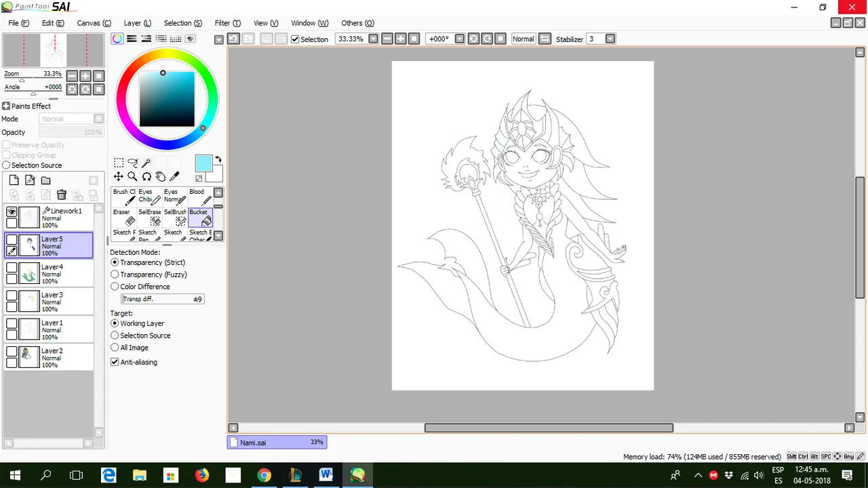Create a new normal layer
This screenshot has width=868, height=488.
tap(14, 180)
